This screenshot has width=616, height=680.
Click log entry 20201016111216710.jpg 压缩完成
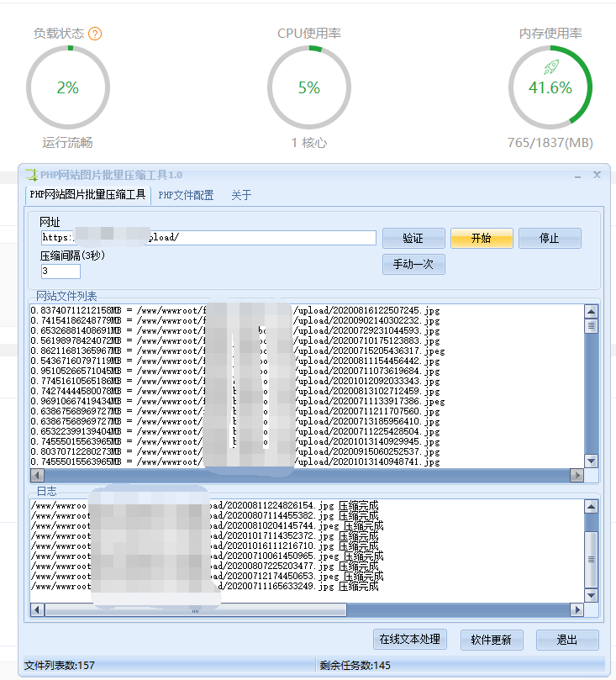[204, 546]
